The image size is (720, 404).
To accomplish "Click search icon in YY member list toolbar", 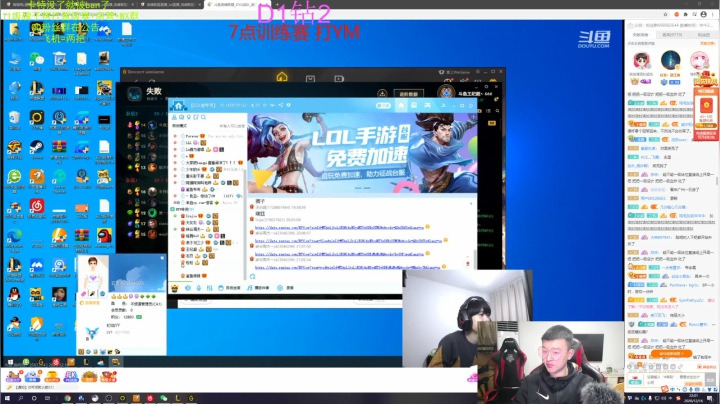I will 203,118.
